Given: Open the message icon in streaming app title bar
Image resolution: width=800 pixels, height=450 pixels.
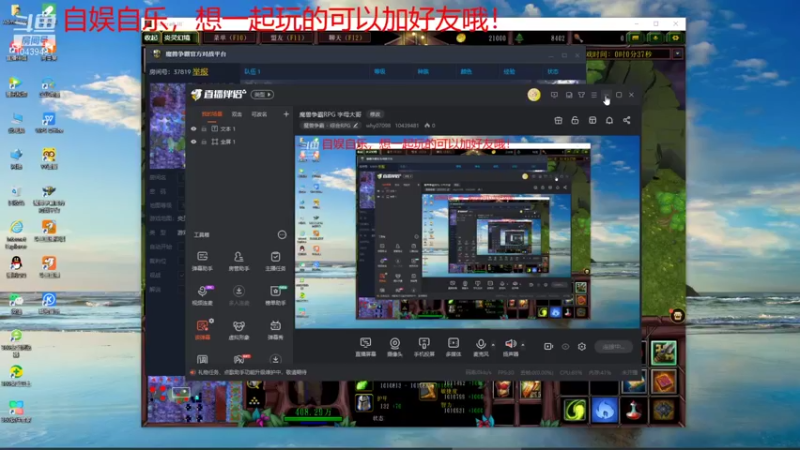Looking at the screenshot, I should (554, 95).
